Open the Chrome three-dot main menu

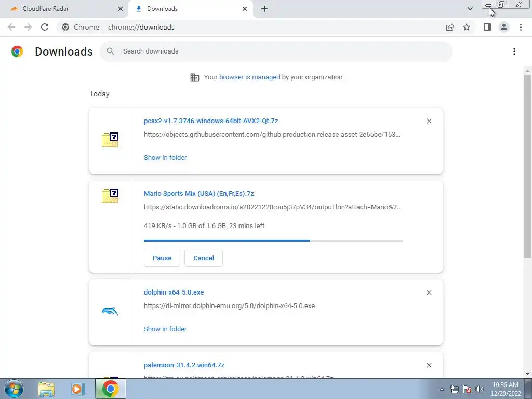(521, 27)
